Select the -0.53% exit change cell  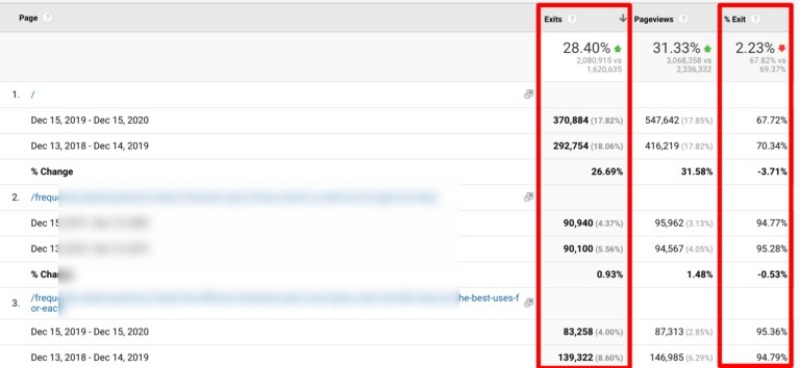(772, 275)
